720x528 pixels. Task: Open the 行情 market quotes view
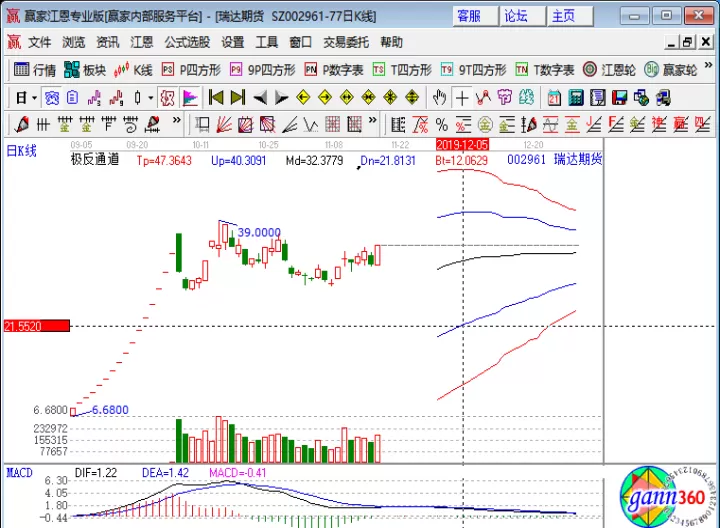click(34, 70)
